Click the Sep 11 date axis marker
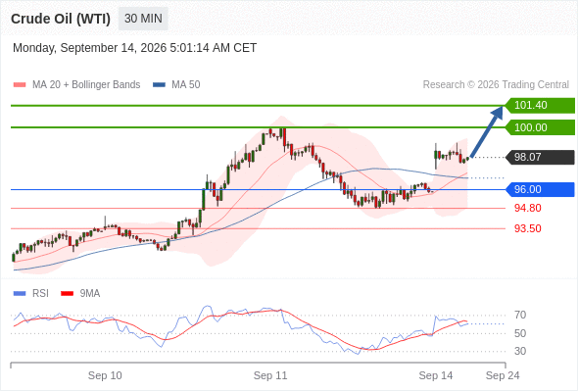Image resolution: width=578 pixels, height=392 pixels. click(x=270, y=375)
